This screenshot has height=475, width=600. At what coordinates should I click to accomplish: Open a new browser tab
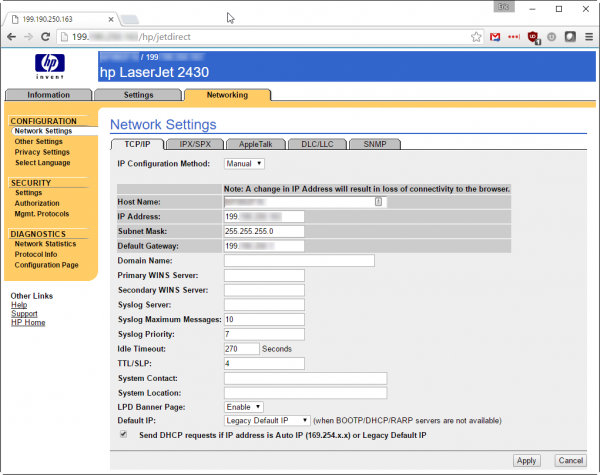[x=130, y=19]
